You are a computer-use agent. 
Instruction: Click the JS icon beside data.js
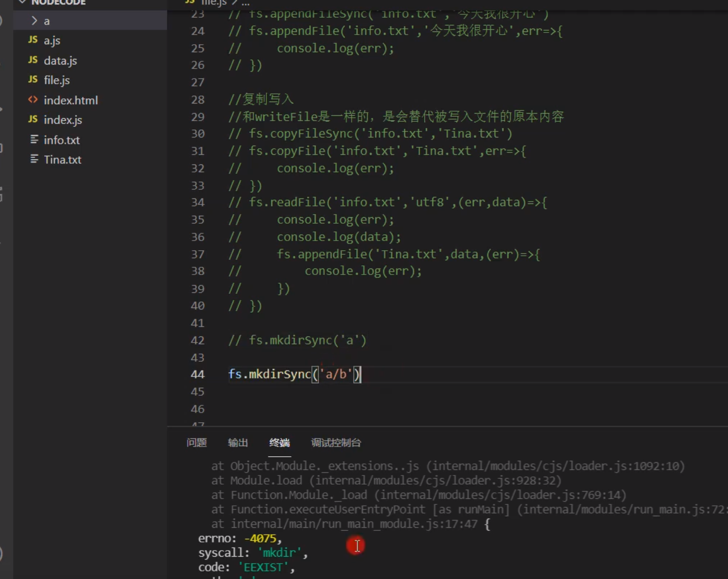(x=33, y=59)
